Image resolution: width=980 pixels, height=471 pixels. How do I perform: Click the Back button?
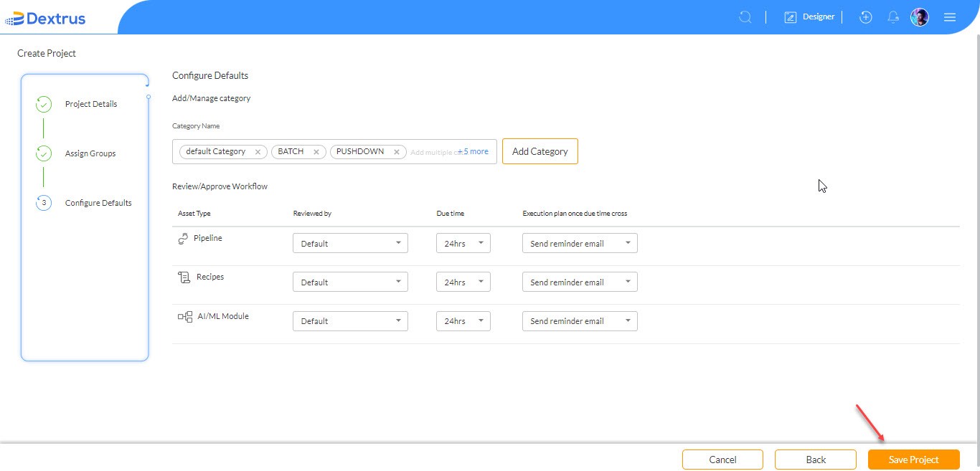coord(816,460)
